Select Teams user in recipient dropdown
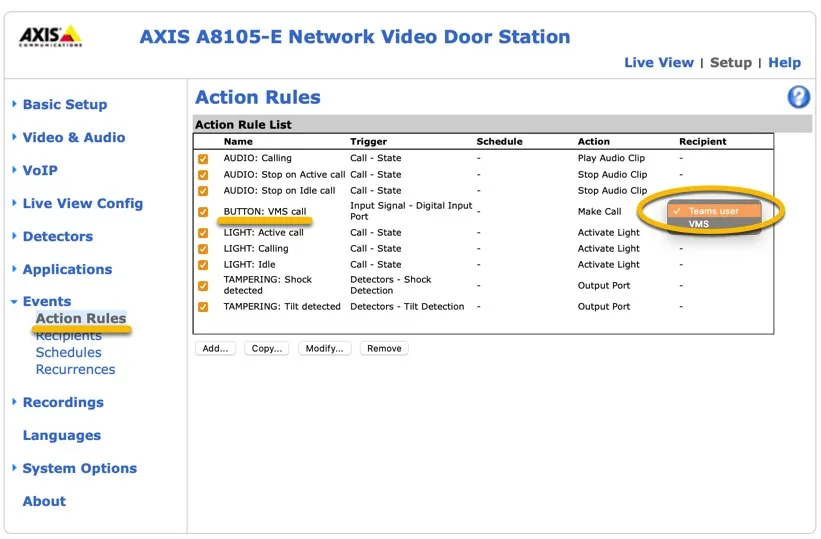The width and height of the screenshot is (821, 539). (714, 211)
